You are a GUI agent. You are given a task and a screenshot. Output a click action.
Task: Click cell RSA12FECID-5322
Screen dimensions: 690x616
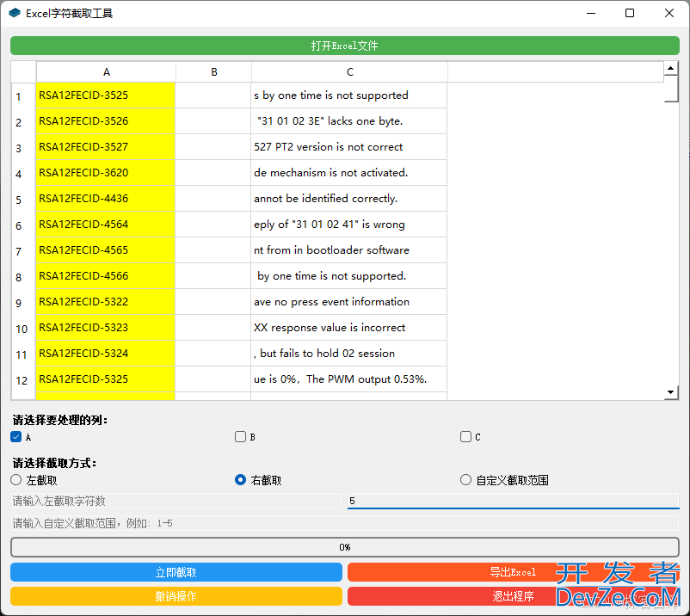point(106,302)
